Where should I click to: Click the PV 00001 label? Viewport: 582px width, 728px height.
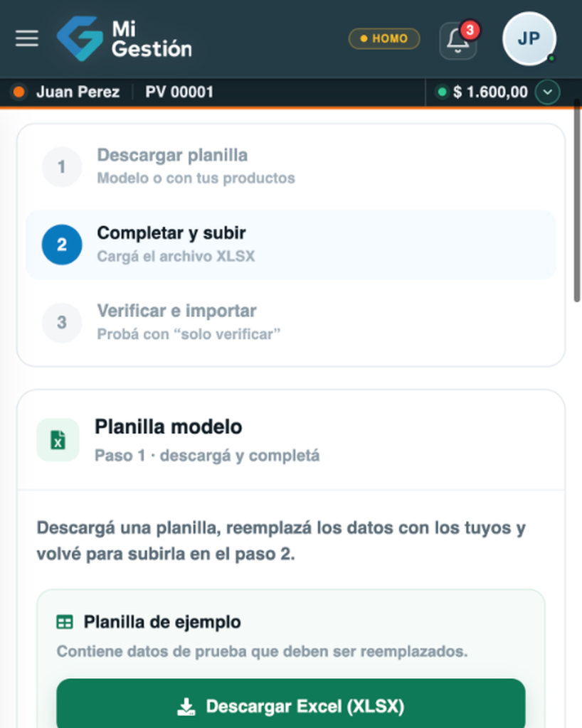point(179,92)
